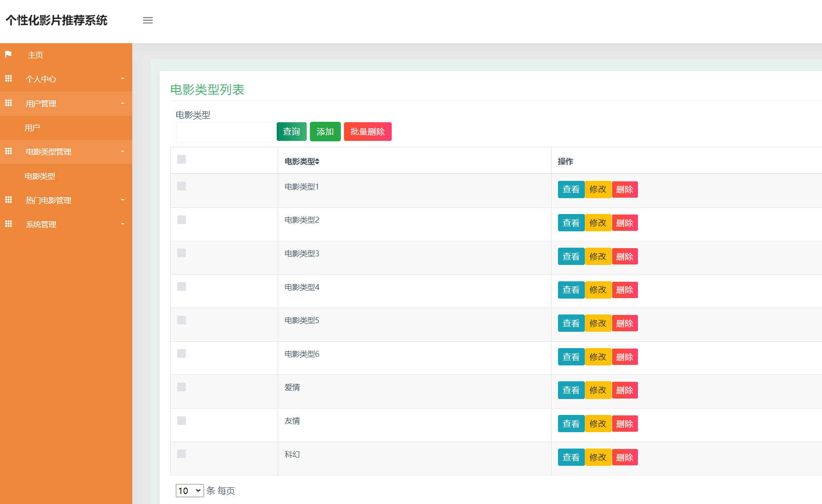
Task: Open the rows-per-page dropdown showing 10
Action: [189, 491]
